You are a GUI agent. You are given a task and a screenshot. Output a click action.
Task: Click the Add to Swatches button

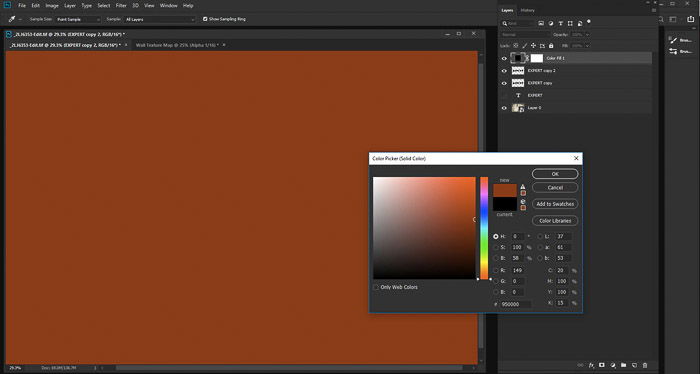[x=555, y=204]
